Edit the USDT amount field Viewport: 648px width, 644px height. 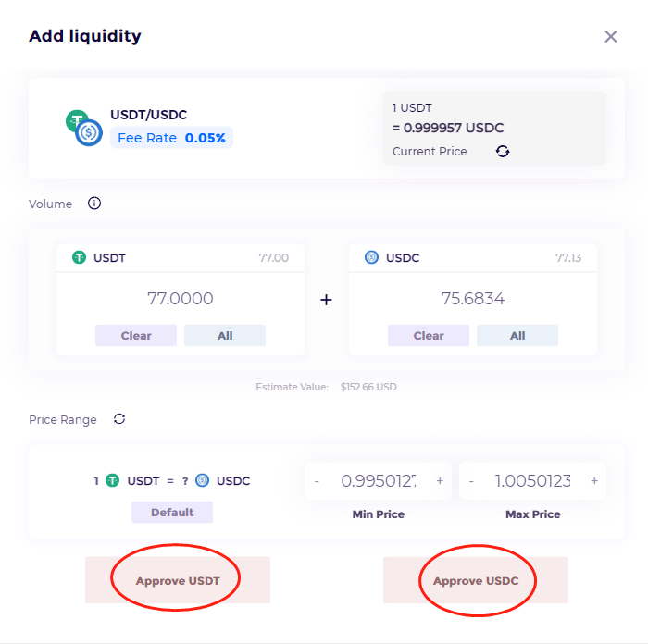181,299
